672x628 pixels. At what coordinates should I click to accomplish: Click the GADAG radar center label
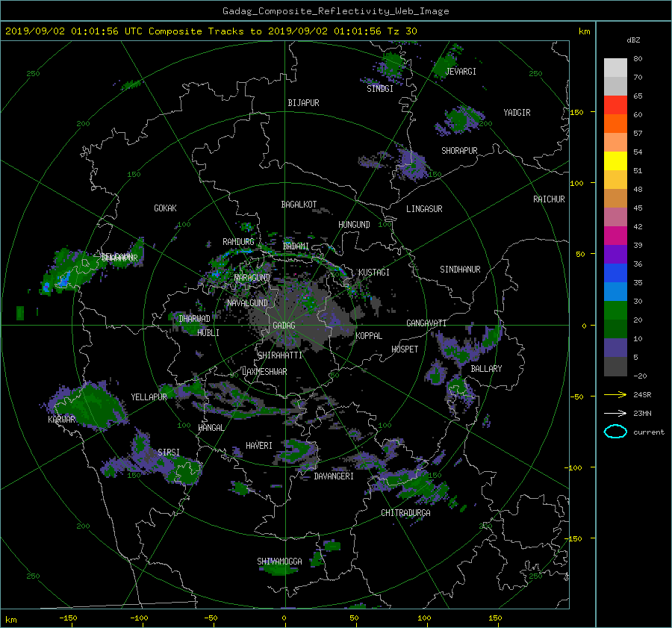pos(284,326)
